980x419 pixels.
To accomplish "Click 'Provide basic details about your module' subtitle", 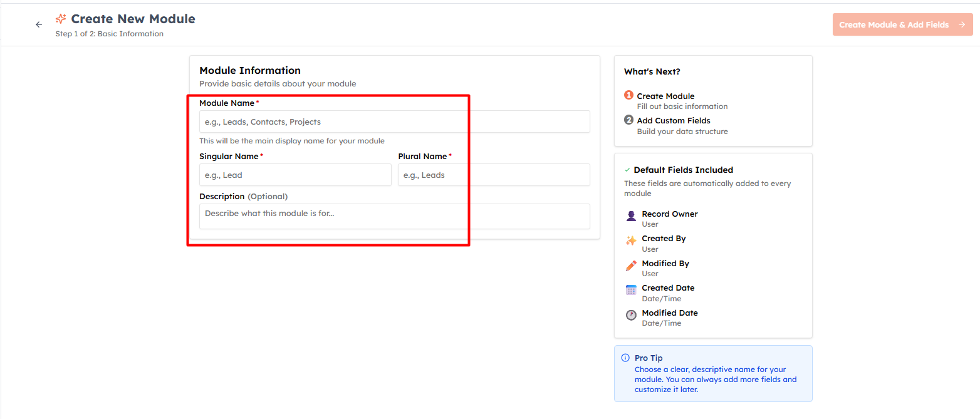I will 278,83.
